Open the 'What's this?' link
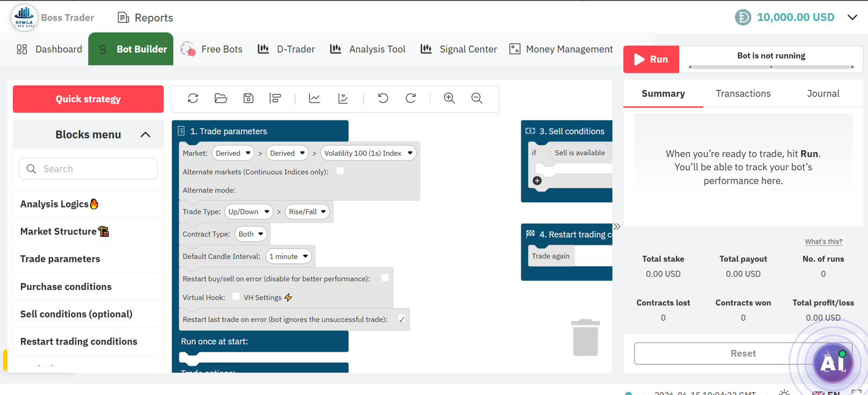Screen dimensions: 868x395 (x=824, y=242)
